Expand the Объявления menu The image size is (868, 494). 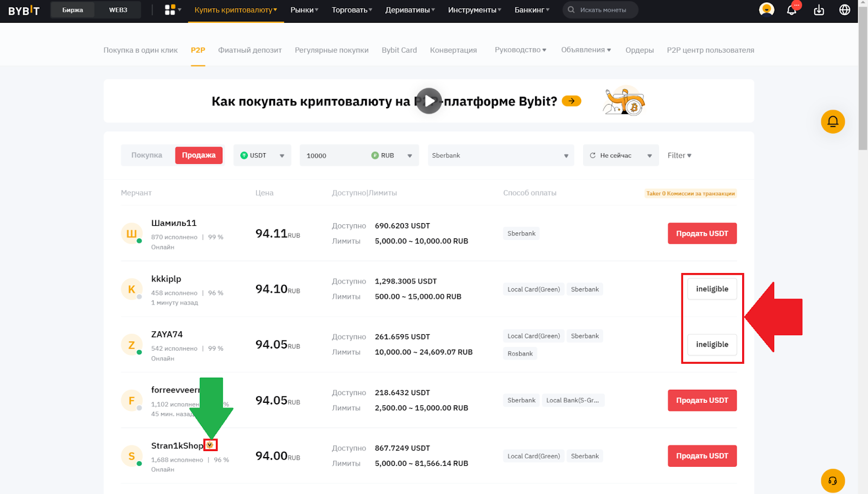[586, 50]
